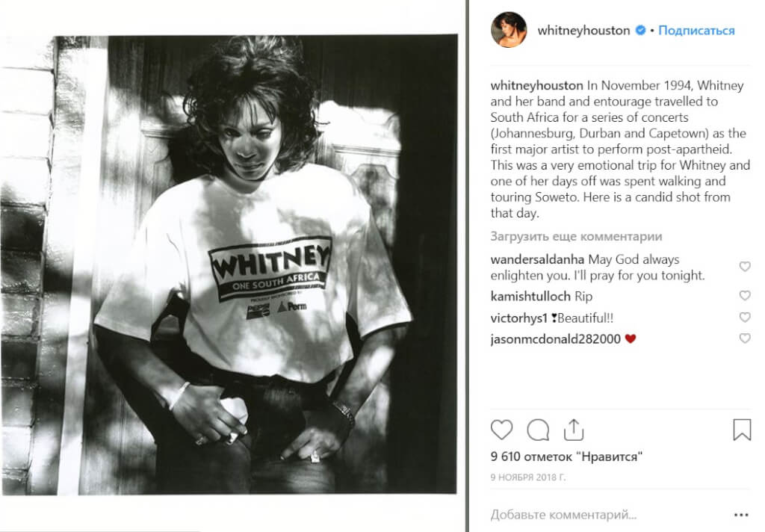Click the blue verified badge
Screen dimensions: 765x532
click(640, 30)
